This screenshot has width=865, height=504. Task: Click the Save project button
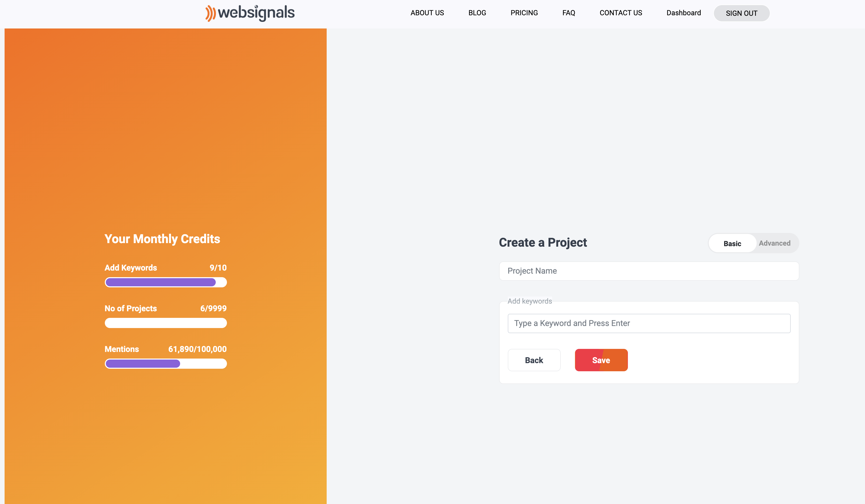tap(601, 360)
